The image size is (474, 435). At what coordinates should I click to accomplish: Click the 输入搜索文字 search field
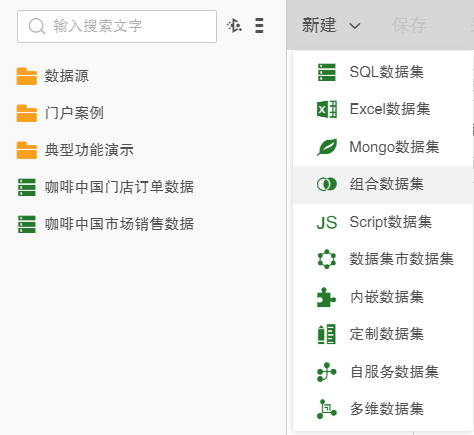click(x=117, y=26)
